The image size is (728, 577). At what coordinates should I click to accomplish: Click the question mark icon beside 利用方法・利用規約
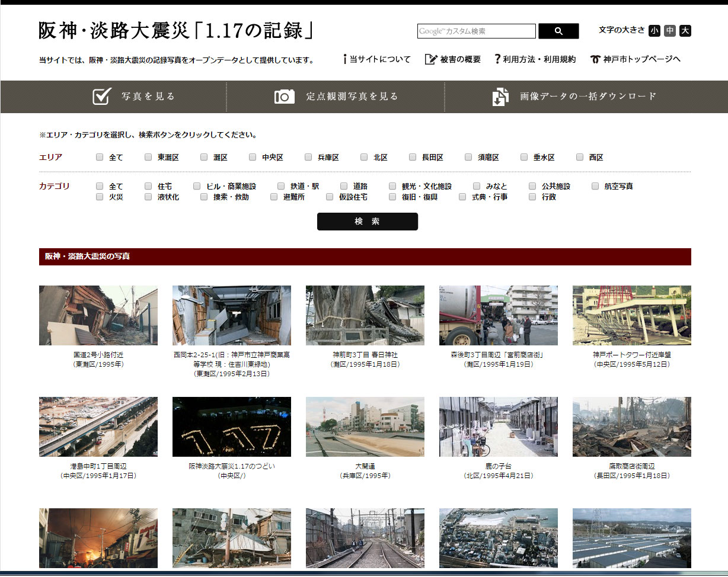(496, 59)
